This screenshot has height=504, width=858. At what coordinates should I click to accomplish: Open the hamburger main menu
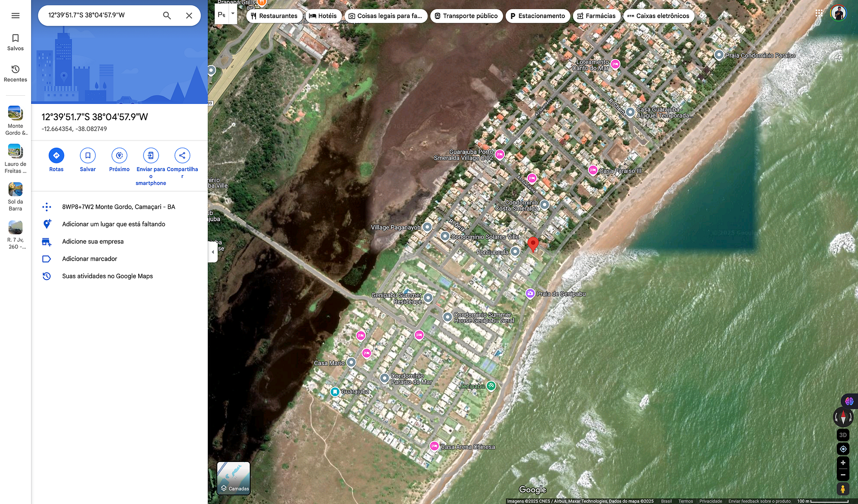pos(15,16)
